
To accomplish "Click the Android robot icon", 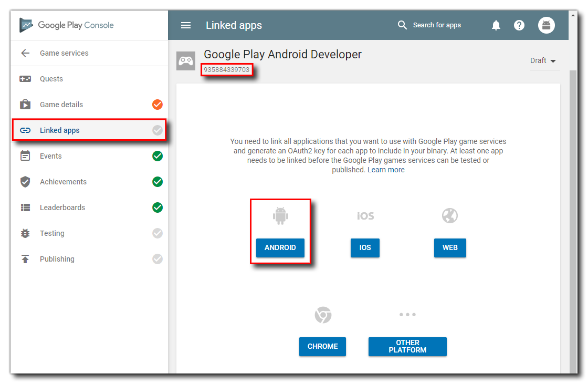I will (x=280, y=216).
